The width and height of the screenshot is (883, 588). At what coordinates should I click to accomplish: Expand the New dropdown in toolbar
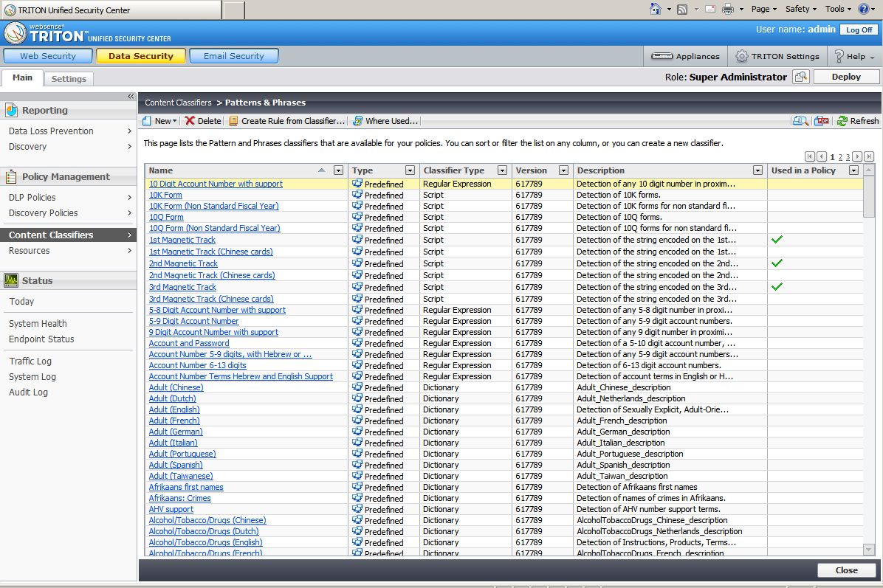(x=174, y=121)
